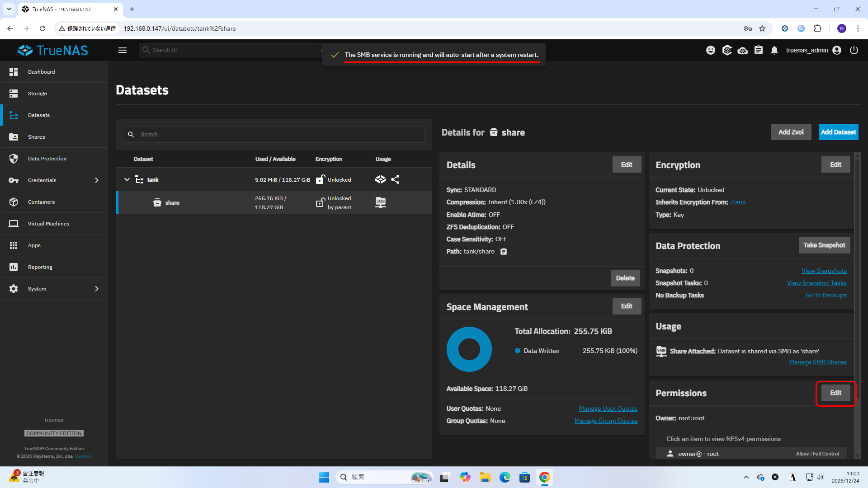The image size is (868, 488).
Task: Edit the Permissions card
Action: pos(835,393)
